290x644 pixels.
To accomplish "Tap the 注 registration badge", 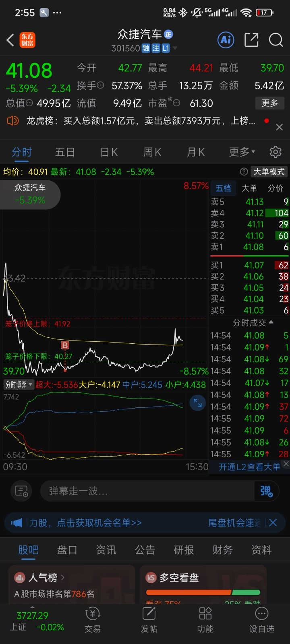I will tap(156, 48).
